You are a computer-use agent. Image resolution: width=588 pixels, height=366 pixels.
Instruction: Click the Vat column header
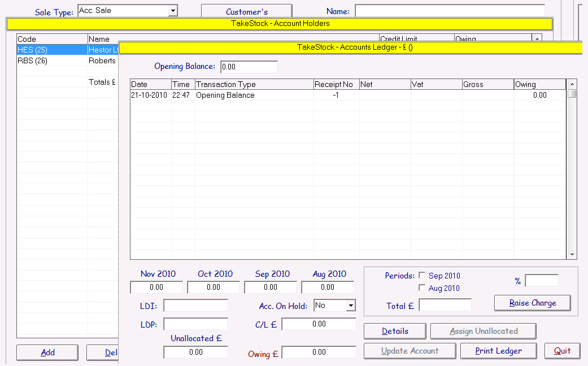click(x=437, y=84)
